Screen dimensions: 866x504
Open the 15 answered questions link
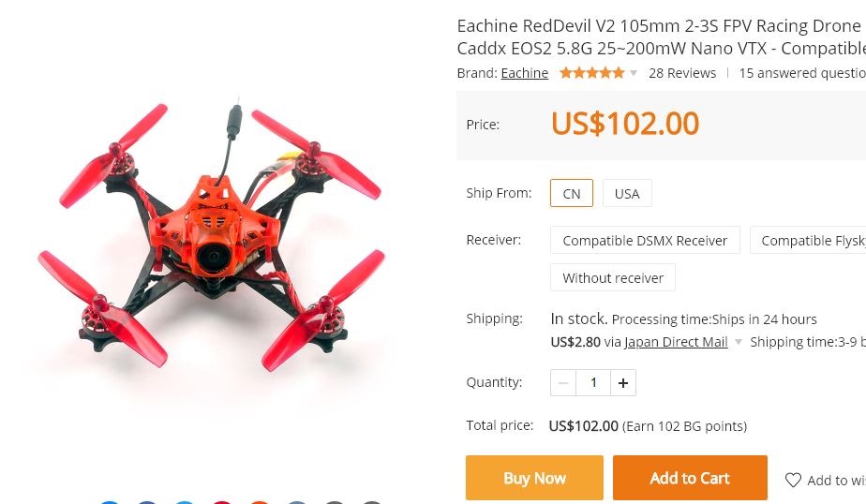(802, 73)
